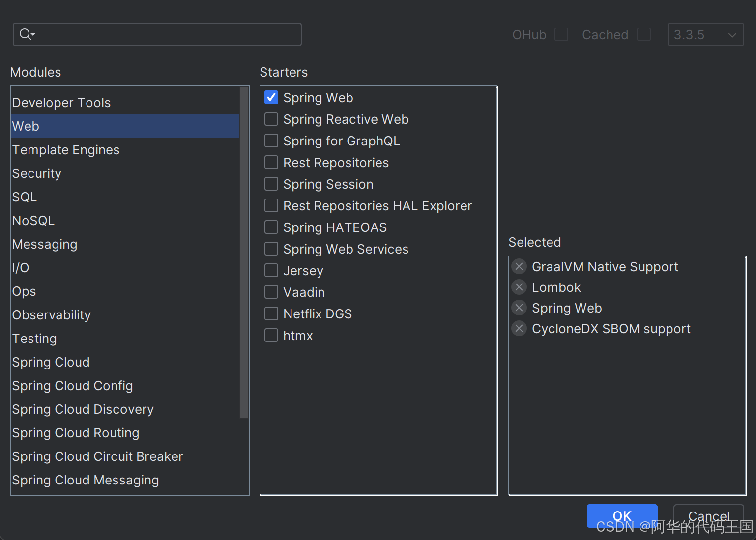Open the 3.3.5 version dropdown

click(x=705, y=34)
